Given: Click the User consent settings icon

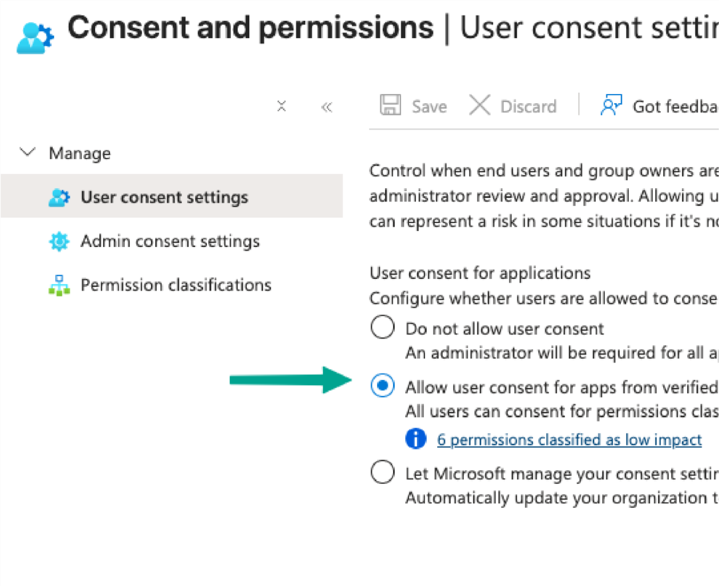Looking at the screenshot, I should coord(59,197).
